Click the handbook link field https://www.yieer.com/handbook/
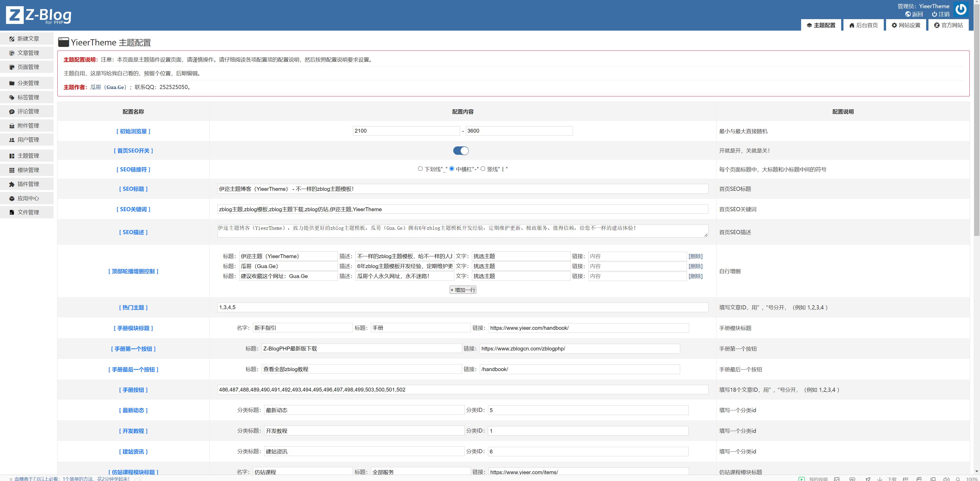The image size is (980, 481). tap(589, 328)
